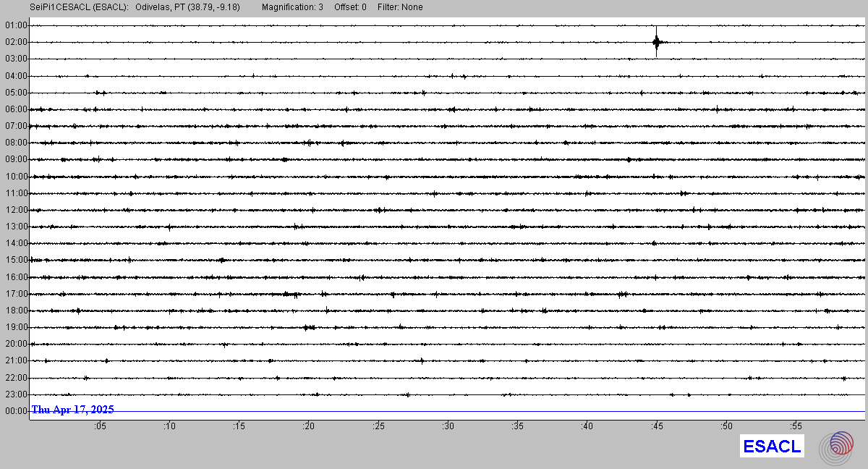Click the 20:00 hour label
Image resolution: width=868 pixels, height=469 pixels.
16,344
